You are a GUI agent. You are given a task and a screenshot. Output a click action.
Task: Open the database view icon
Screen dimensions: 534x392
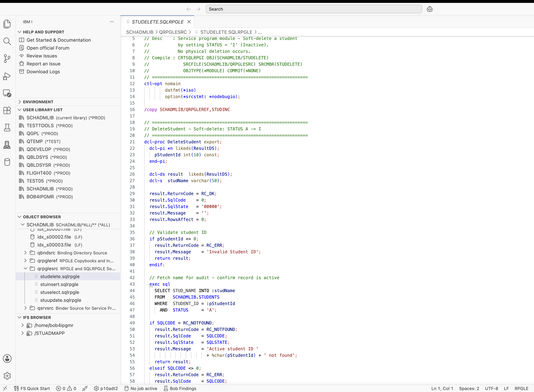pos(7,162)
